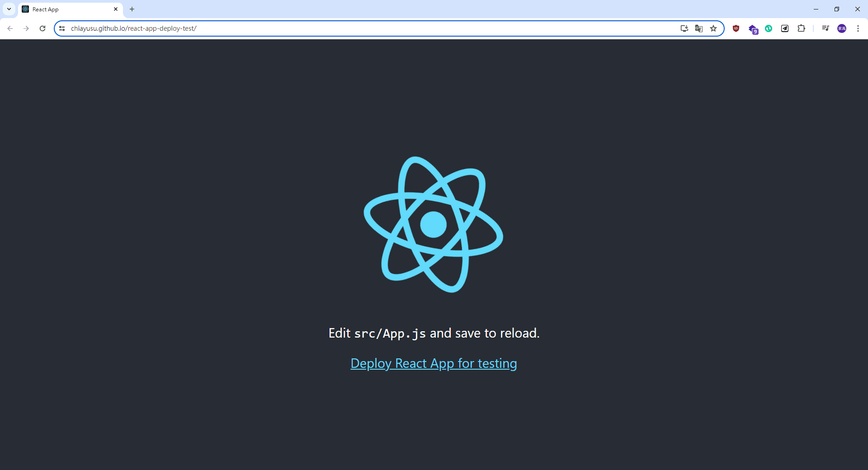Open the tab search dropdown arrow
Screen dimensions: 868x470
(x=9, y=9)
